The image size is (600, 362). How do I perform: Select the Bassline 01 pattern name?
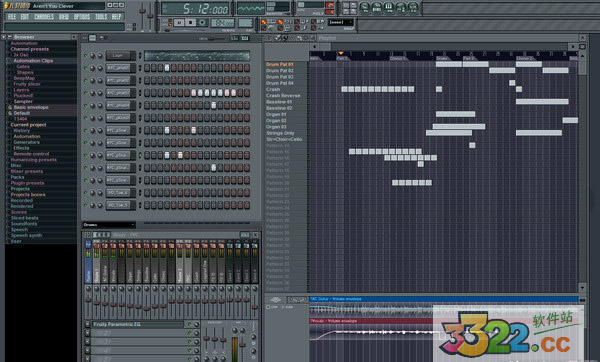pos(279,102)
